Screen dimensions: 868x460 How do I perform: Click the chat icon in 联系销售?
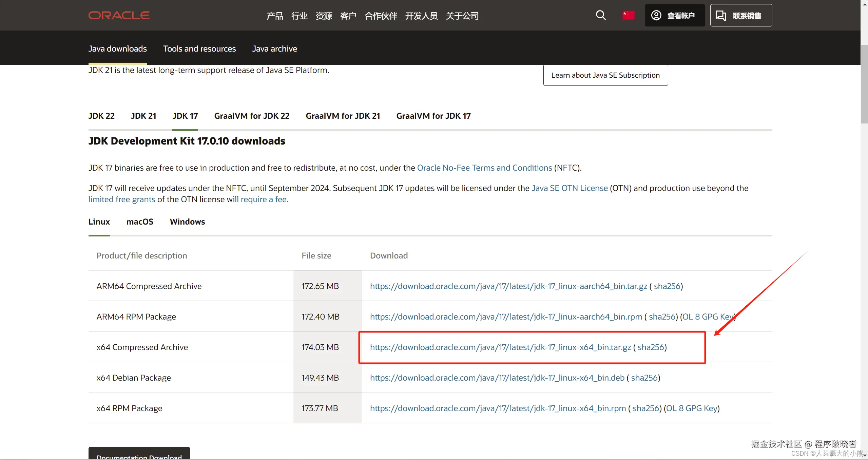720,15
